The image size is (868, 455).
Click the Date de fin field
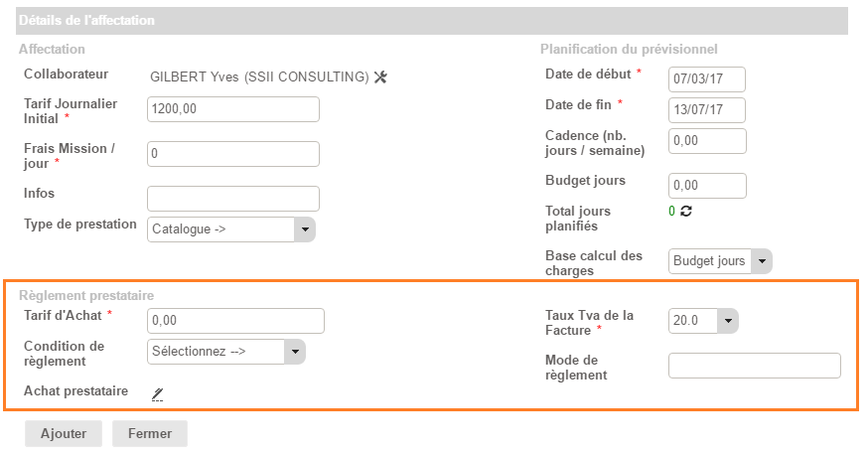(x=707, y=109)
